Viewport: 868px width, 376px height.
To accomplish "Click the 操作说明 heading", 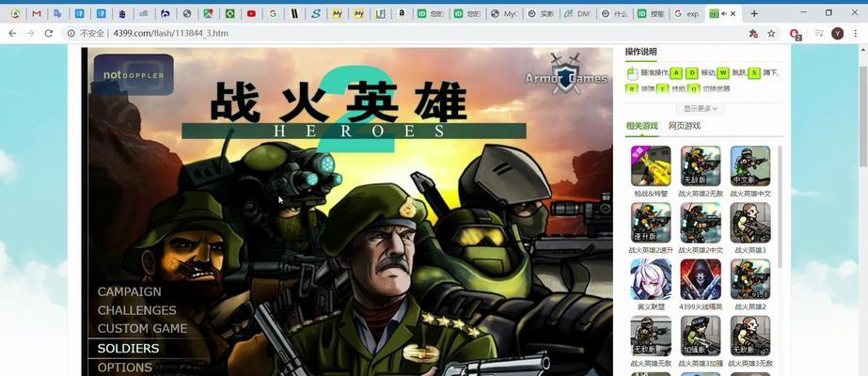I will pyautogui.click(x=640, y=52).
